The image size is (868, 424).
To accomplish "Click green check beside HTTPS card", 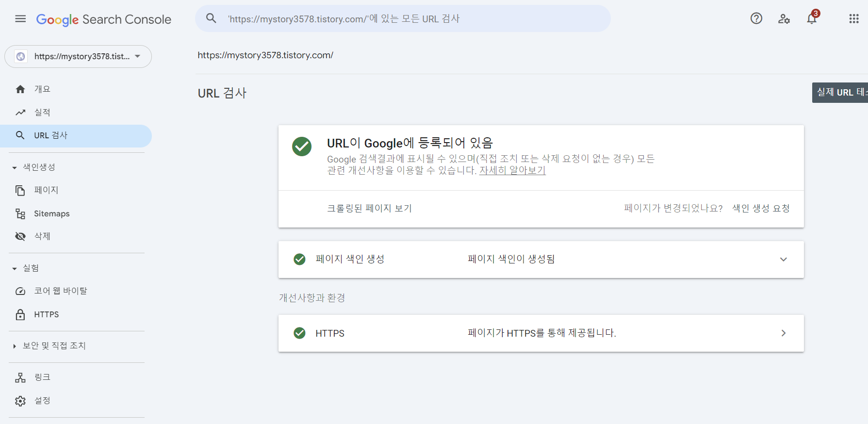I will pos(300,333).
